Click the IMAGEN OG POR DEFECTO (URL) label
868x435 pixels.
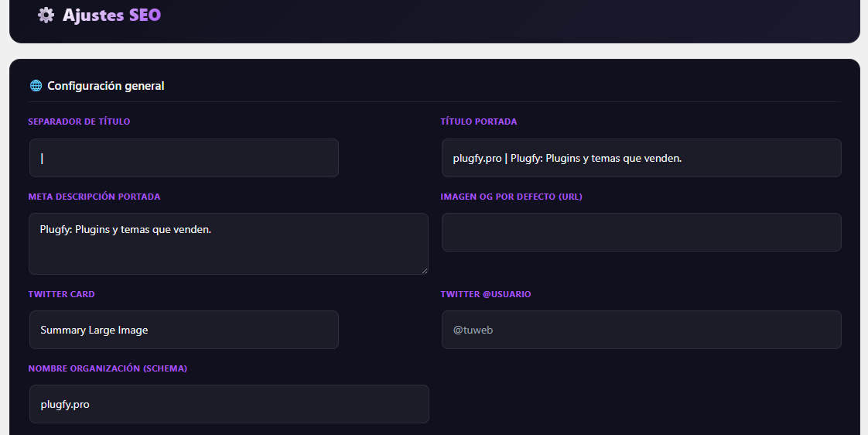(x=511, y=197)
